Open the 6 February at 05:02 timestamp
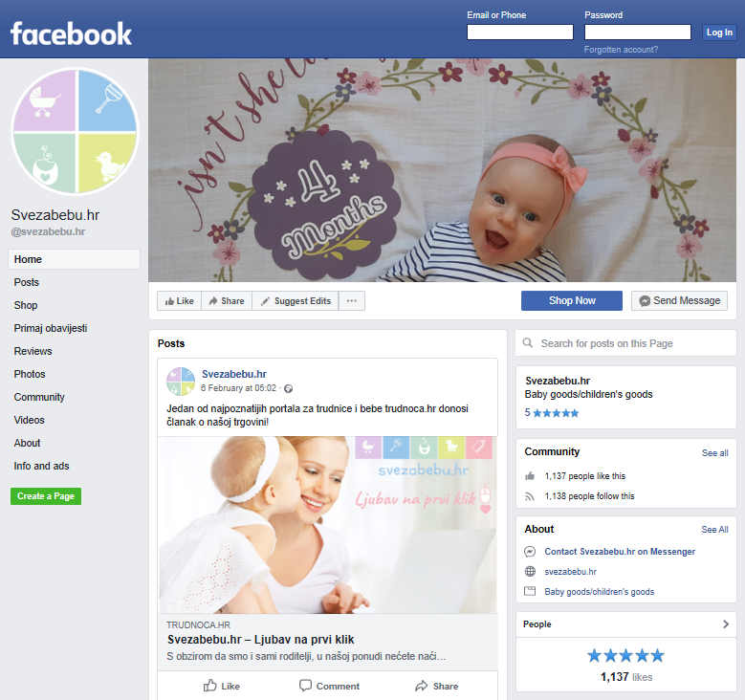This screenshot has width=745, height=700. click(x=238, y=388)
